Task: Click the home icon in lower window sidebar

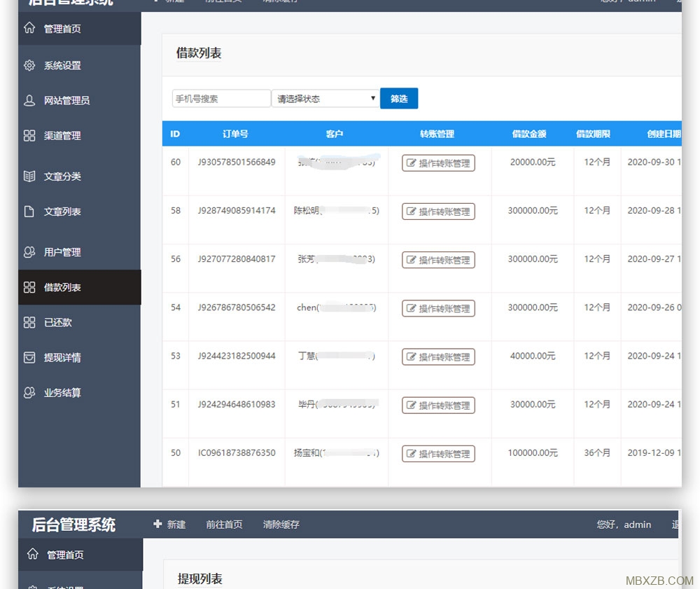Action: click(33, 554)
